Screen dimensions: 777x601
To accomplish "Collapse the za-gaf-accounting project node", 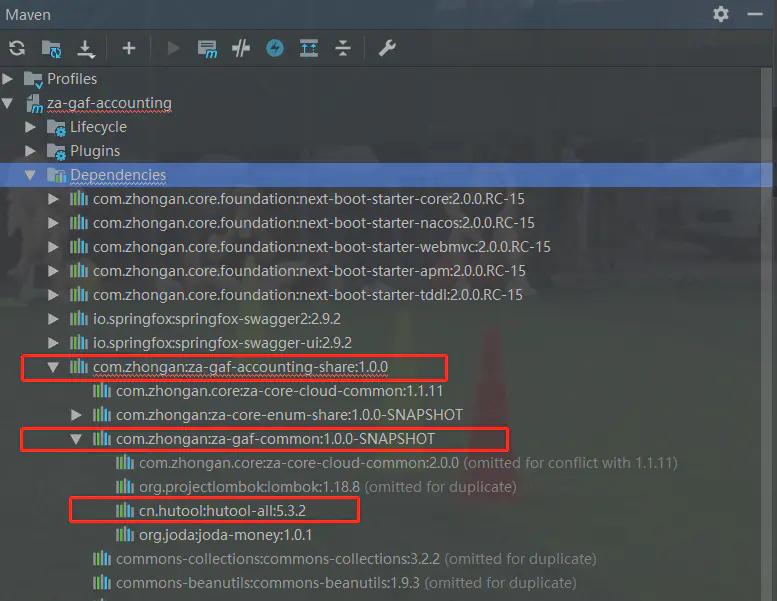I will pos(7,103).
